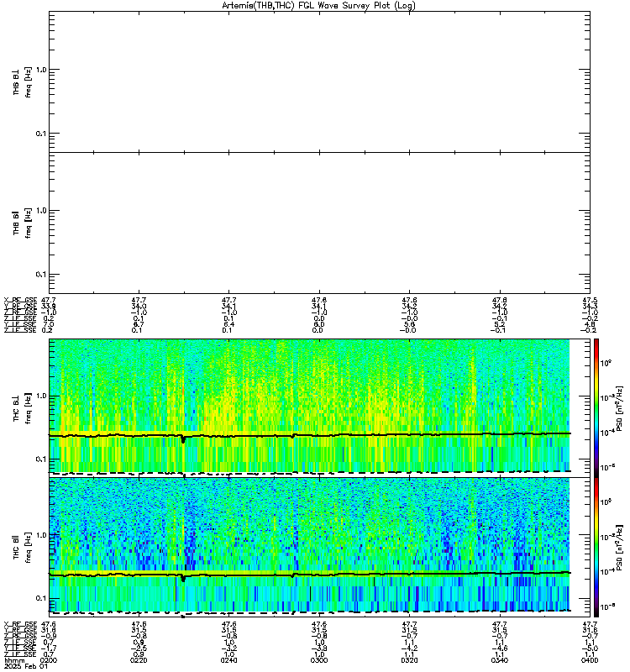Click the 1.0 tick label in THB B-perpendicular panel
The width and height of the screenshot is (630, 672).
41,70
